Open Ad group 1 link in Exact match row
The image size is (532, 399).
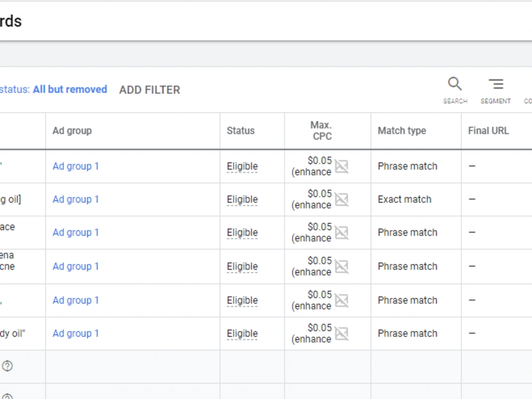(76, 199)
